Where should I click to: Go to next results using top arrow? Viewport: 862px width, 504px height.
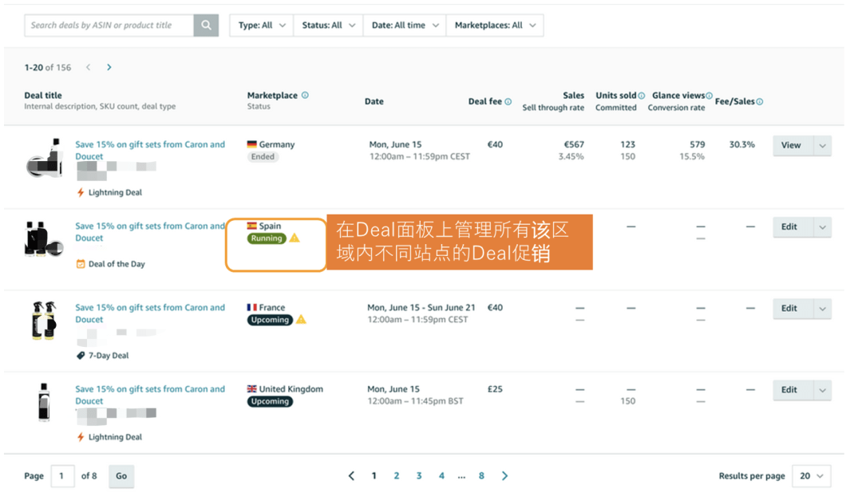(109, 68)
